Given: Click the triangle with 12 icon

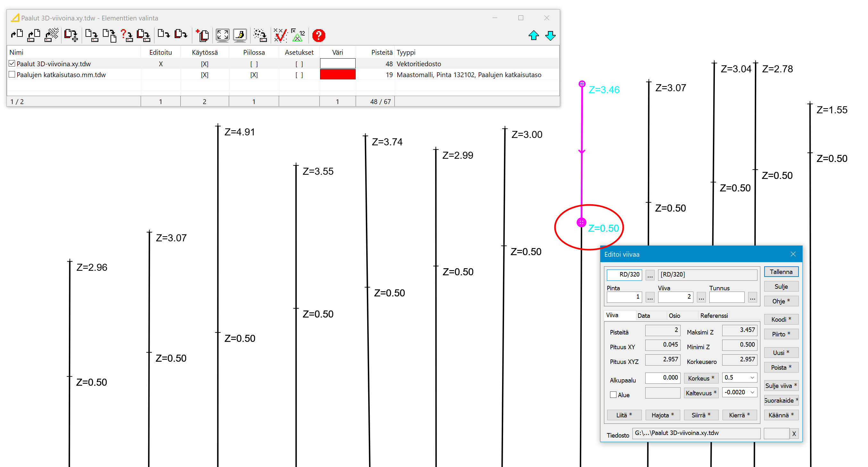Looking at the screenshot, I should coord(298,35).
